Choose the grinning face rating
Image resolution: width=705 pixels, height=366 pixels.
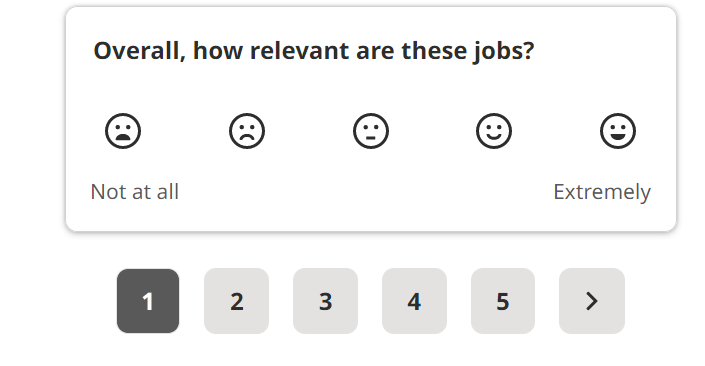tap(618, 131)
